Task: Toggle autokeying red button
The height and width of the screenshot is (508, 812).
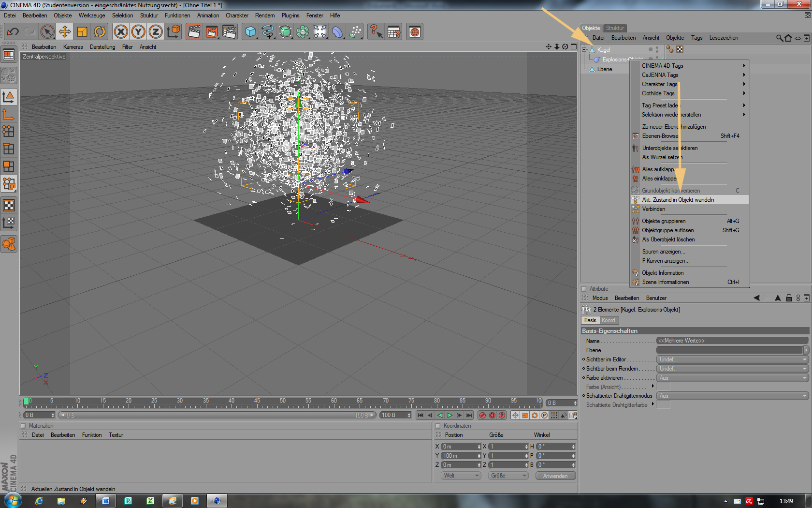Action: 492,415
